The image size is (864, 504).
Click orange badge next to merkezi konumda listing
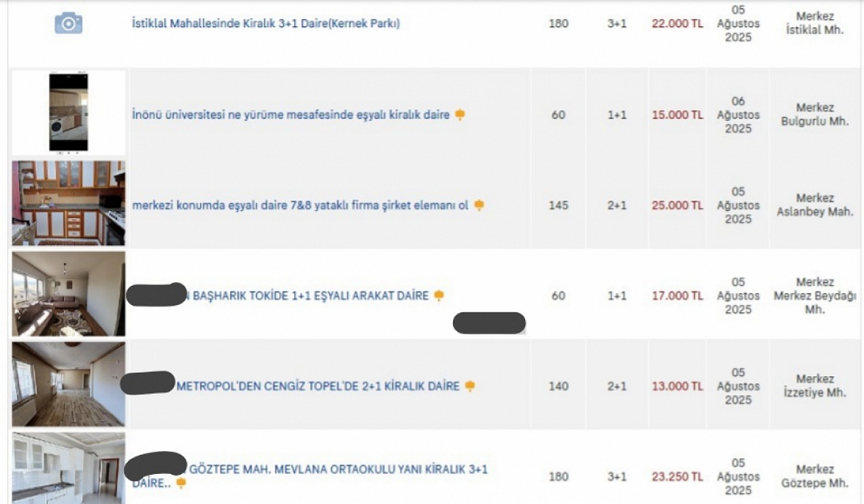(479, 205)
